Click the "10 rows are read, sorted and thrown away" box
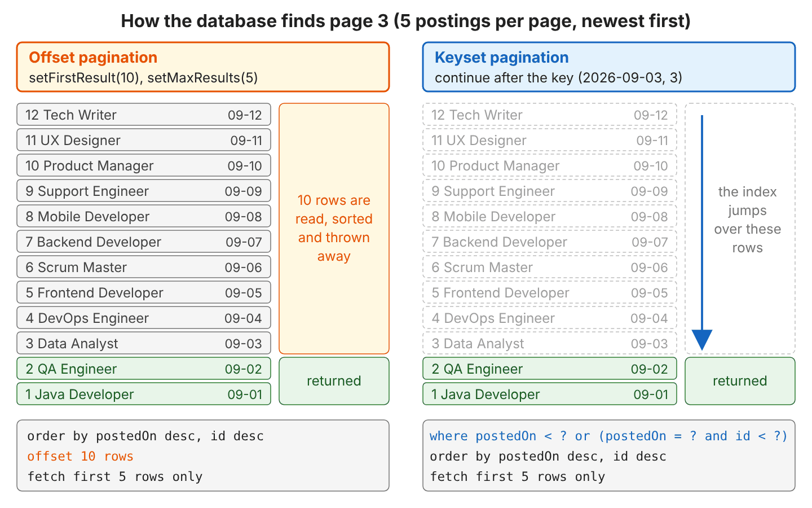 334,229
